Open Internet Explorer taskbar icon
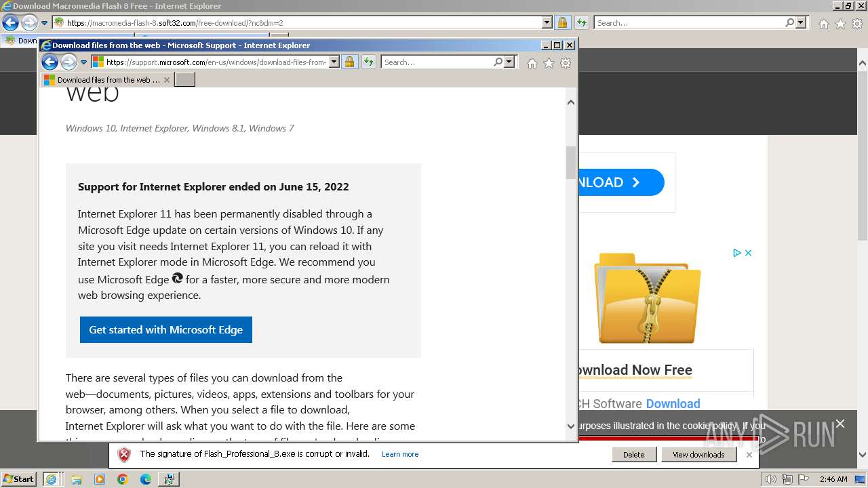868x488 pixels. tap(51, 479)
